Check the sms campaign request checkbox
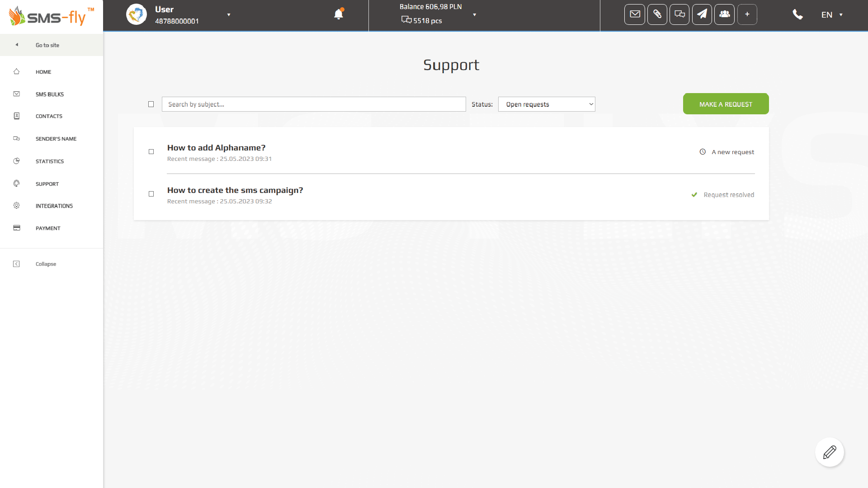 (x=151, y=194)
